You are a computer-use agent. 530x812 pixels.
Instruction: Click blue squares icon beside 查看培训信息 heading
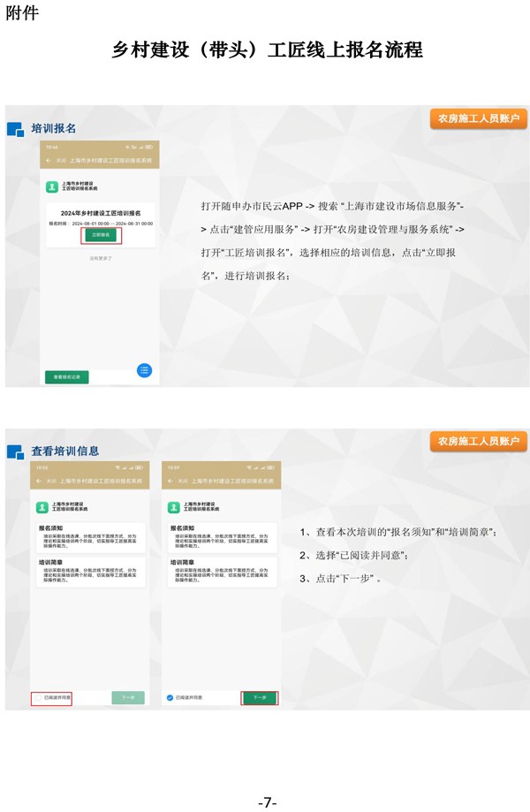point(15,452)
